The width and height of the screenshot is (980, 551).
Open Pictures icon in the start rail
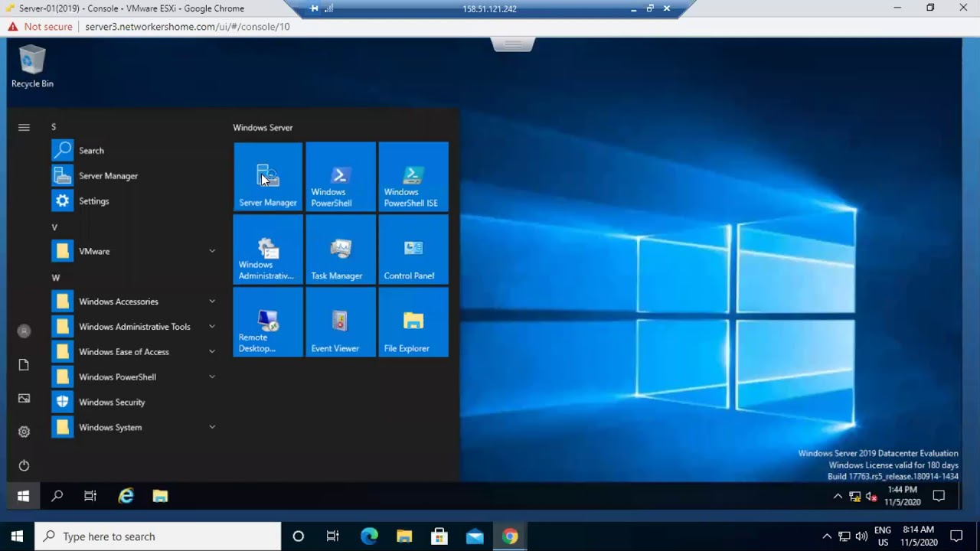(24, 399)
